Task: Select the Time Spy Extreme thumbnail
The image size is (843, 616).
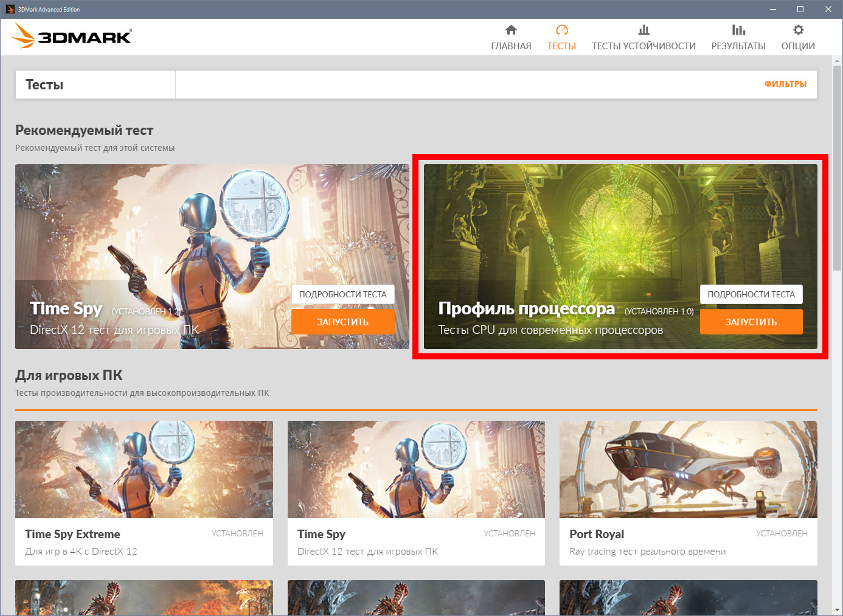Action: 144,469
